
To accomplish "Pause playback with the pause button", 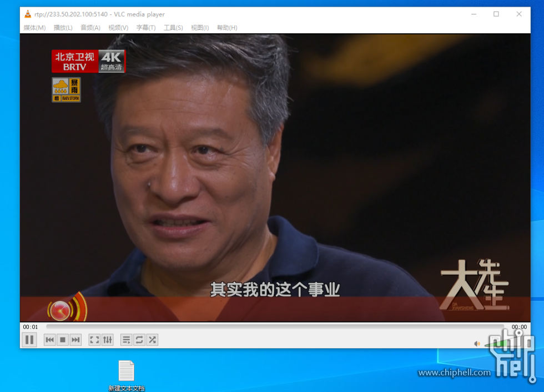I will (29, 340).
